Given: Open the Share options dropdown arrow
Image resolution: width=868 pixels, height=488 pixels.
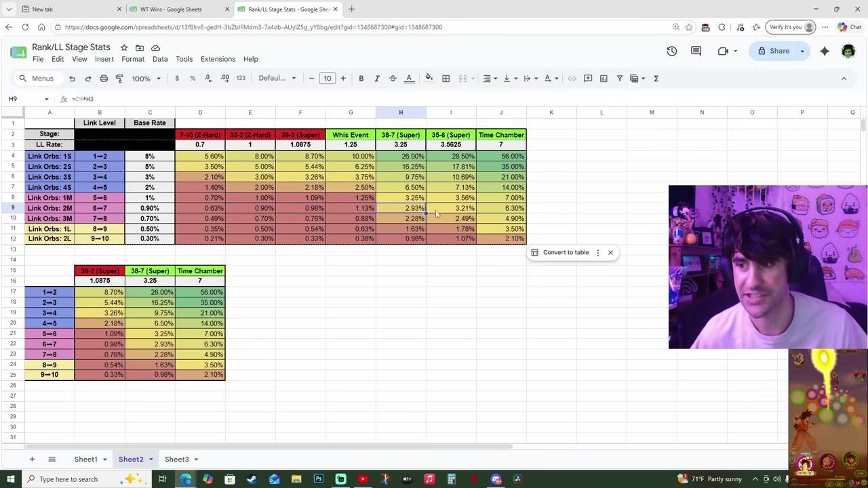Looking at the screenshot, I should pyautogui.click(x=802, y=51).
